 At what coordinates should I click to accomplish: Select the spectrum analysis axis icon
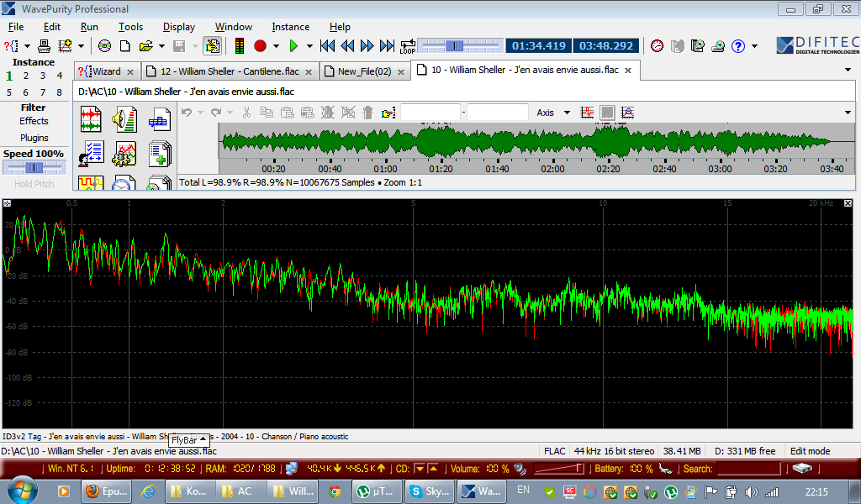(627, 113)
